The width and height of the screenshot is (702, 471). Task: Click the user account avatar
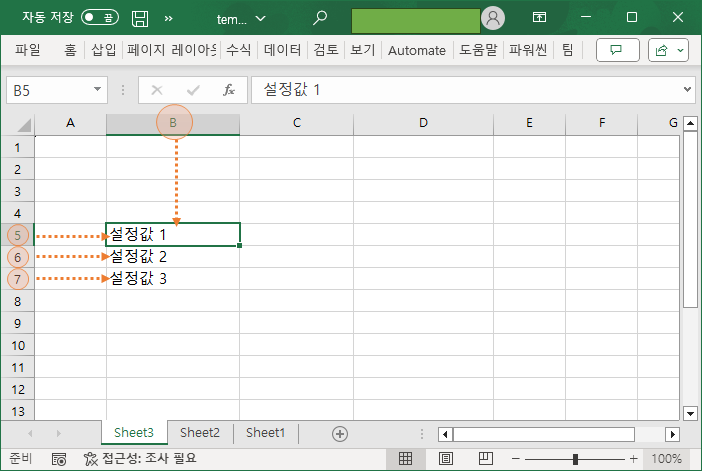click(493, 18)
